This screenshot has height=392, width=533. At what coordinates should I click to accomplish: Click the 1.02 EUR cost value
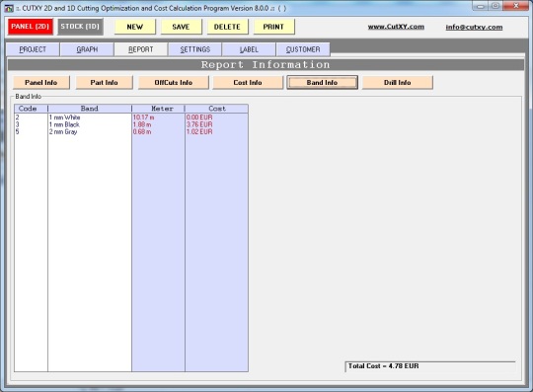199,132
